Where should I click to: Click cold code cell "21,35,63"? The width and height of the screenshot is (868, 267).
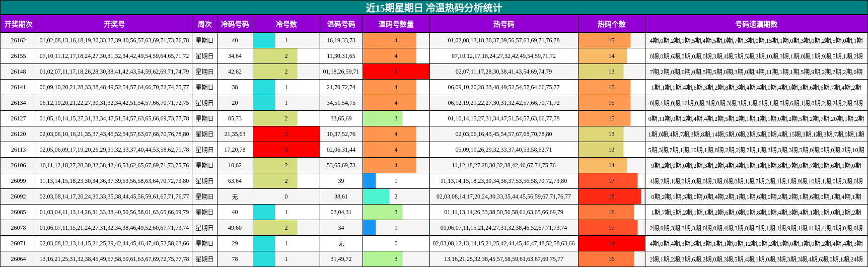(x=235, y=134)
